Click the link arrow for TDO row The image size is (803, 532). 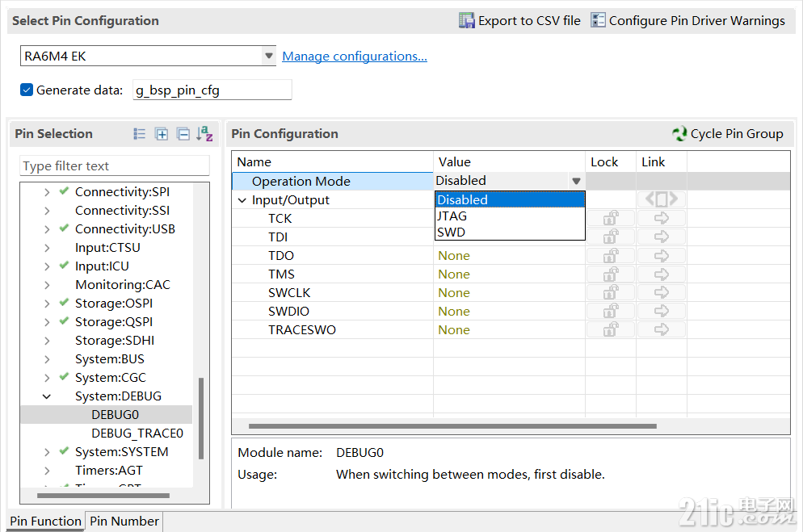pos(661,256)
